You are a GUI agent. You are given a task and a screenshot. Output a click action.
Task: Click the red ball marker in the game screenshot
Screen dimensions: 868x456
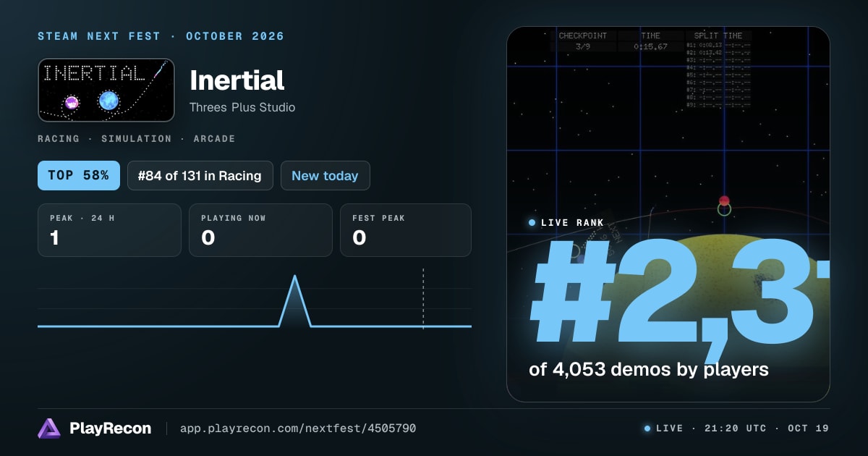point(724,200)
